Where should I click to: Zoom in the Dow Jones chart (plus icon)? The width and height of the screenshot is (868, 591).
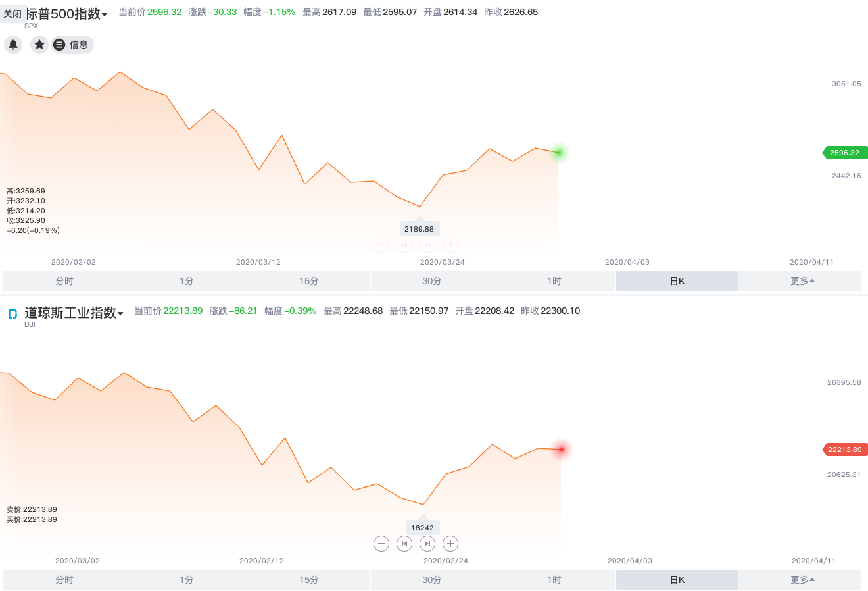[x=450, y=544]
